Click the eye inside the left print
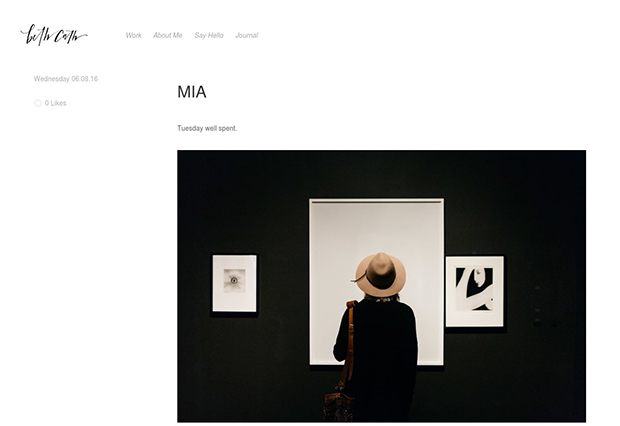Viewport: 620px width, 426px height. (x=234, y=280)
